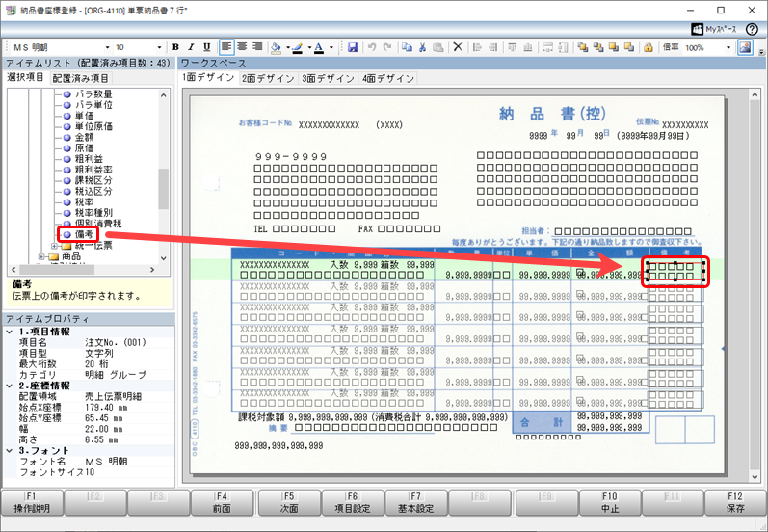This screenshot has width=768, height=532.
Task: Click the cut scissors icon
Action: point(422,47)
